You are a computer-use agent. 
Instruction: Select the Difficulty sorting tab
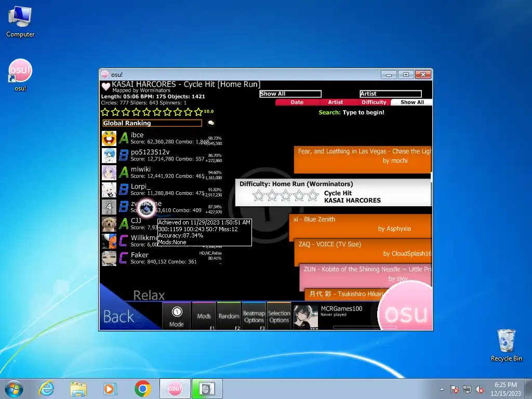(374, 102)
